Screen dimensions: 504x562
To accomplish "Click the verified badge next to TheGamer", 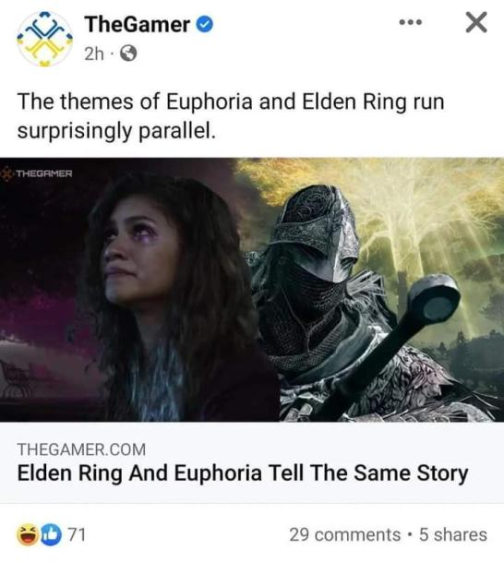I will 205,25.
